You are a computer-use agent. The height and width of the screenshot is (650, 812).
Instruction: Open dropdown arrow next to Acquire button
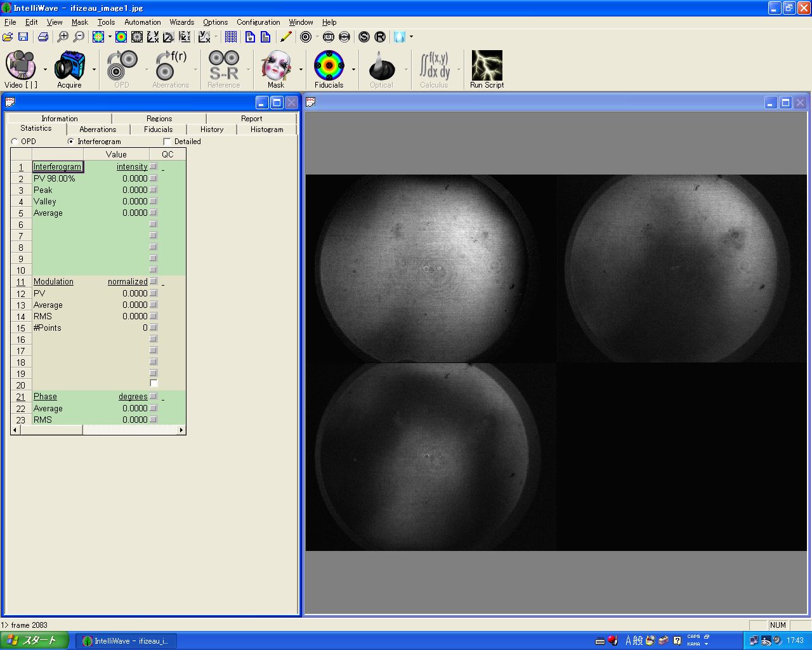click(94, 69)
